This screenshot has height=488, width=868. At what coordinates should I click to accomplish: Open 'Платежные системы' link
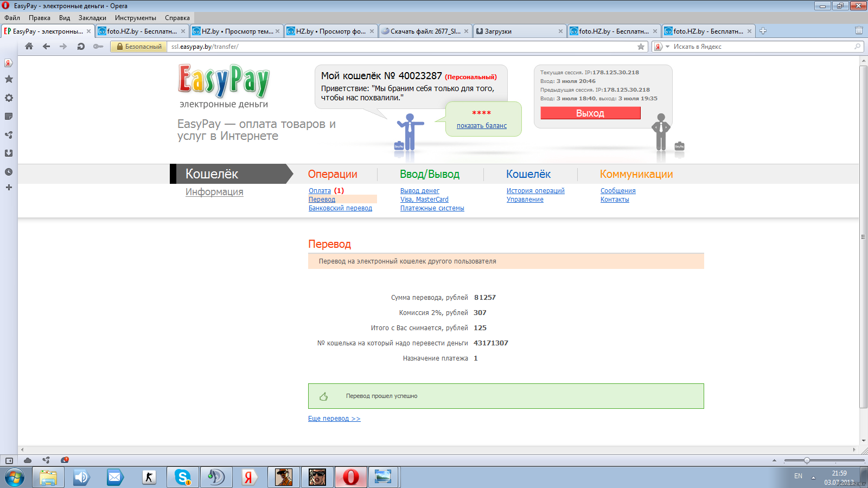tap(432, 208)
